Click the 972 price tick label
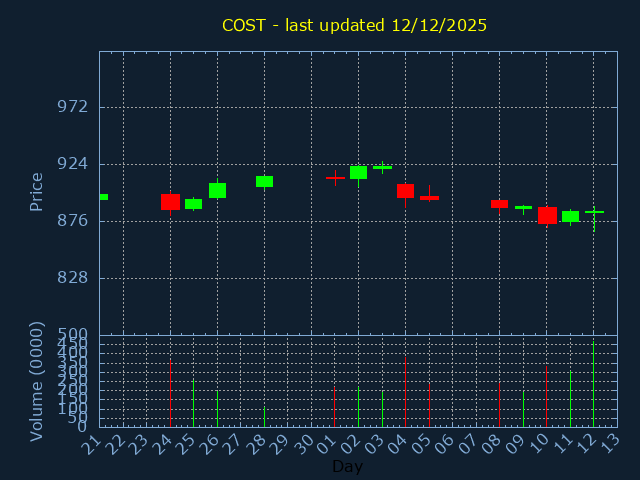Image resolution: width=640 pixels, height=480 pixels. pos(73,107)
